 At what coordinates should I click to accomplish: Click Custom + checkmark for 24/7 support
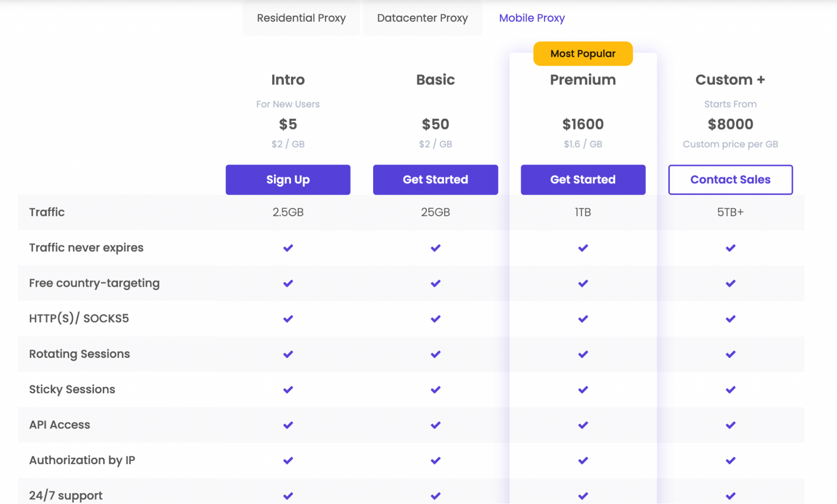730,496
